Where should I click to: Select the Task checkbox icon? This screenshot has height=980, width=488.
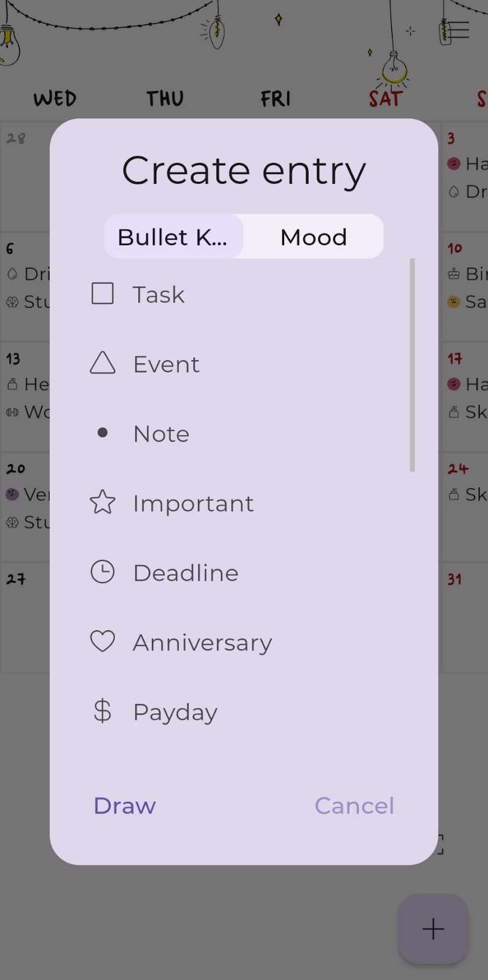(102, 294)
